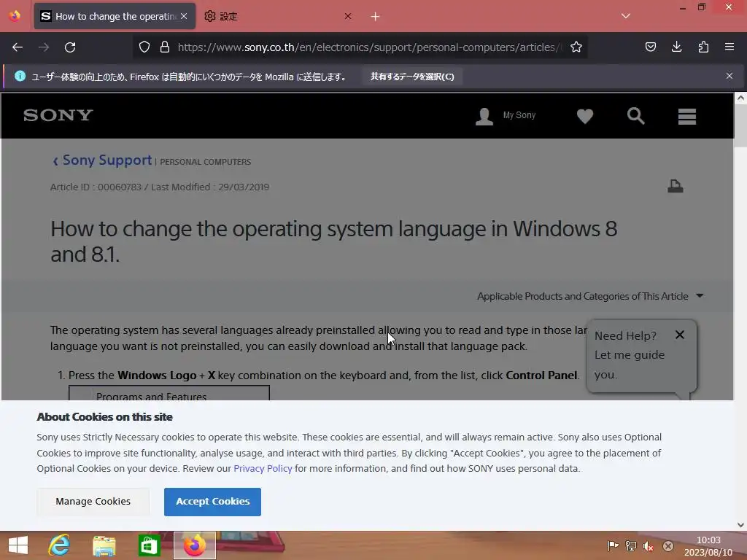The height and width of the screenshot is (560, 747).
Task: List all tabs dropdown arrow
Action: coord(626,16)
